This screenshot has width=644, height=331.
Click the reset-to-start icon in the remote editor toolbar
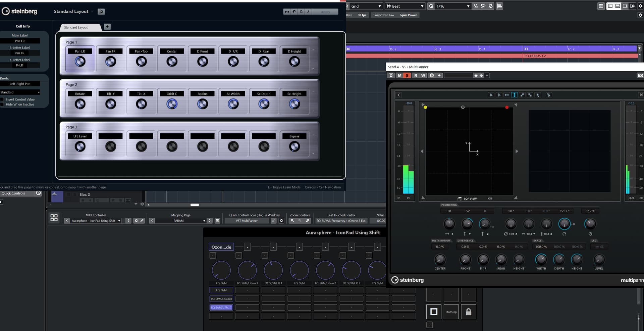point(287,12)
